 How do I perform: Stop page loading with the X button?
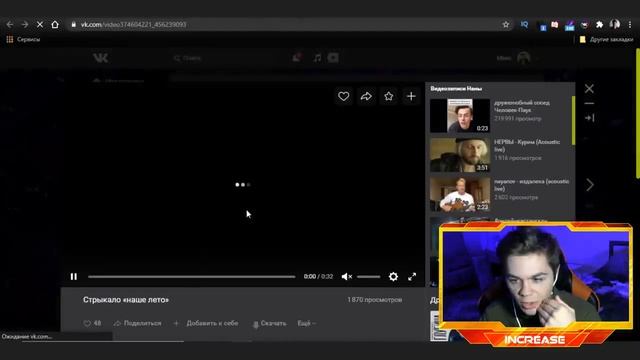40,24
